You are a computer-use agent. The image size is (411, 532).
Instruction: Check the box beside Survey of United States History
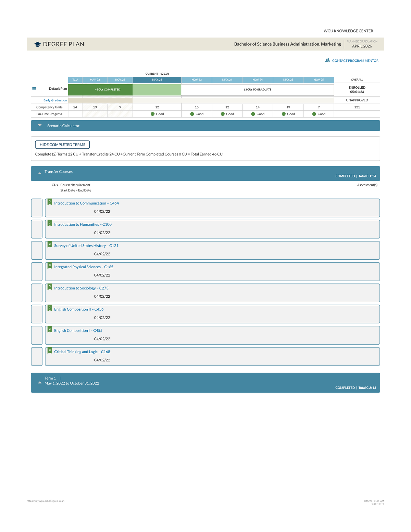(x=37, y=250)
